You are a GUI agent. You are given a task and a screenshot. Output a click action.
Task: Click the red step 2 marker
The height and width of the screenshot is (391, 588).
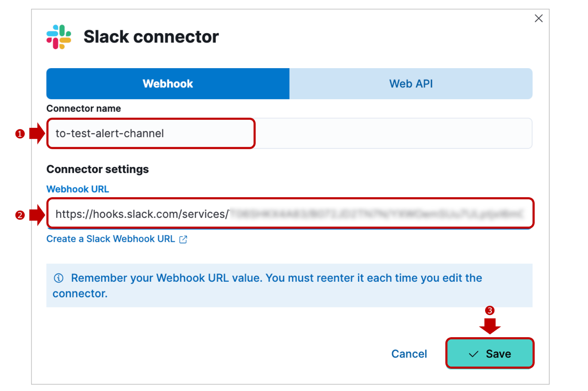[x=20, y=215]
